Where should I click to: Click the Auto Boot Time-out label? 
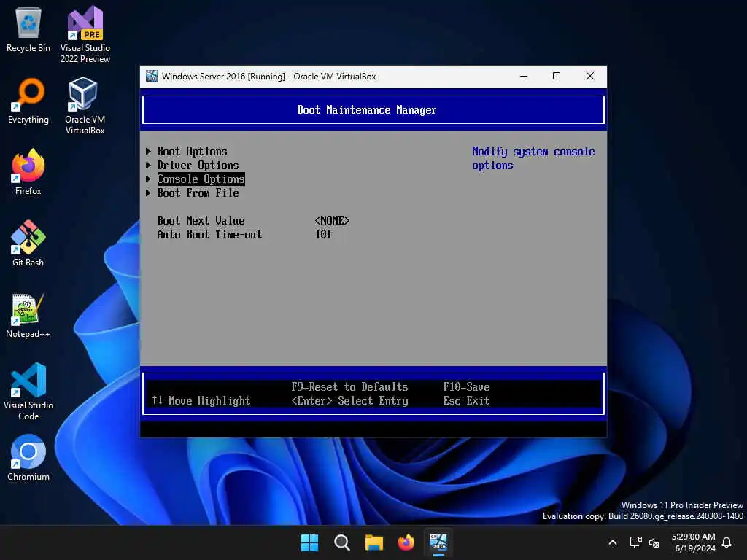[209, 234]
